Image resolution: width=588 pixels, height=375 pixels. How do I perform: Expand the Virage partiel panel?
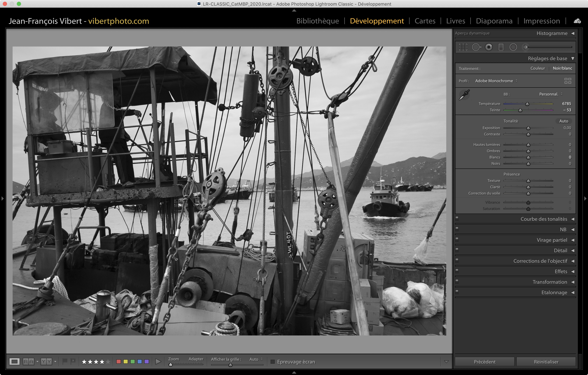(x=552, y=240)
